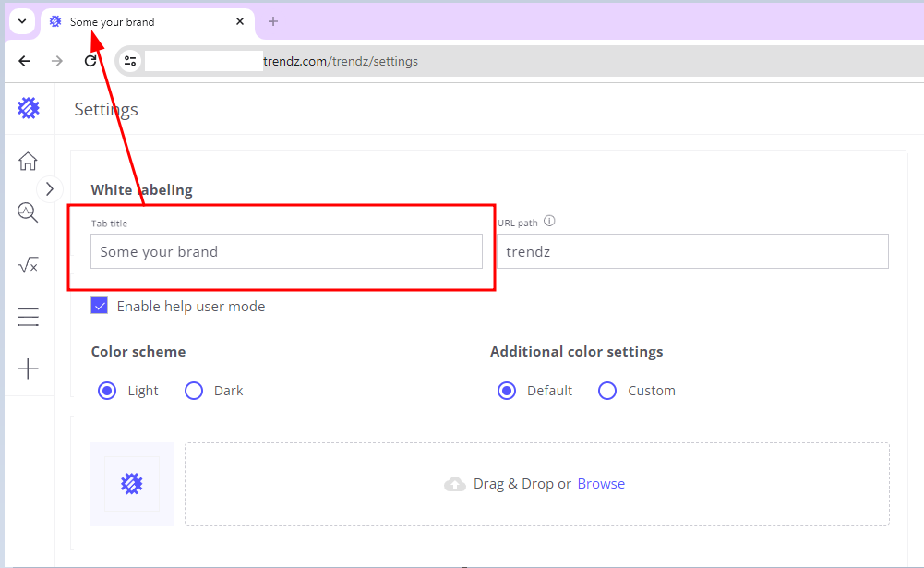Open the anomaly search icon in the sidebar
Viewport: 924px width, 568px height.
28,213
